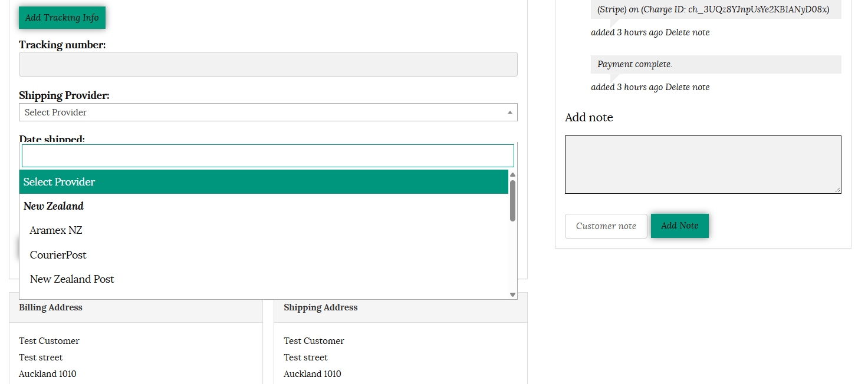
Task: Open the Shipping Provider select box
Action: (268, 112)
